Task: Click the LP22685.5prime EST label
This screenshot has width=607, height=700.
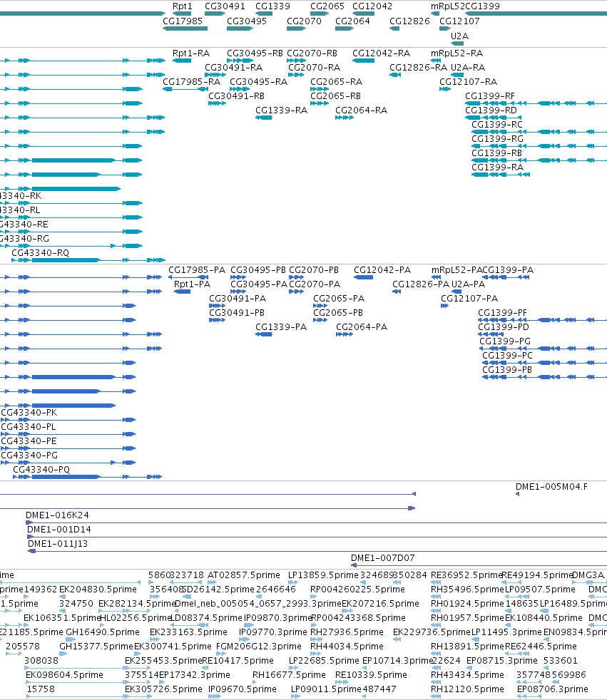Action: pos(324,662)
